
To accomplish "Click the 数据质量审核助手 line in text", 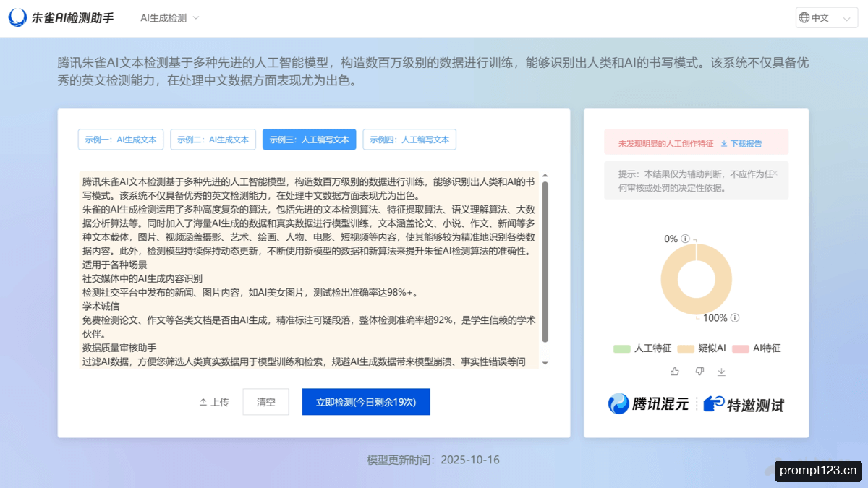I will tap(119, 348).
